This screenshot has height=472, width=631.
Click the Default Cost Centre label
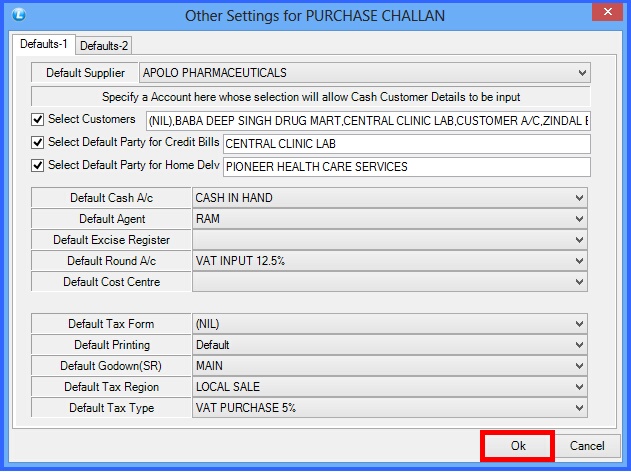[x=111, y=282]
